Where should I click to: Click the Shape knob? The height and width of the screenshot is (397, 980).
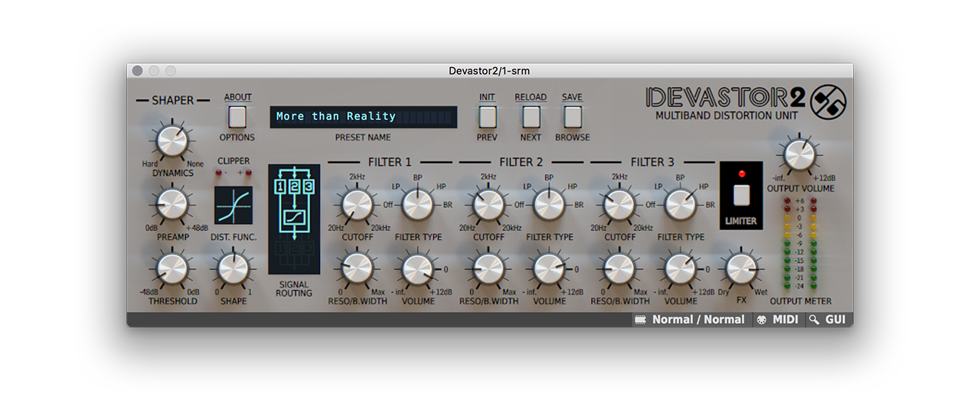(234, 268)
